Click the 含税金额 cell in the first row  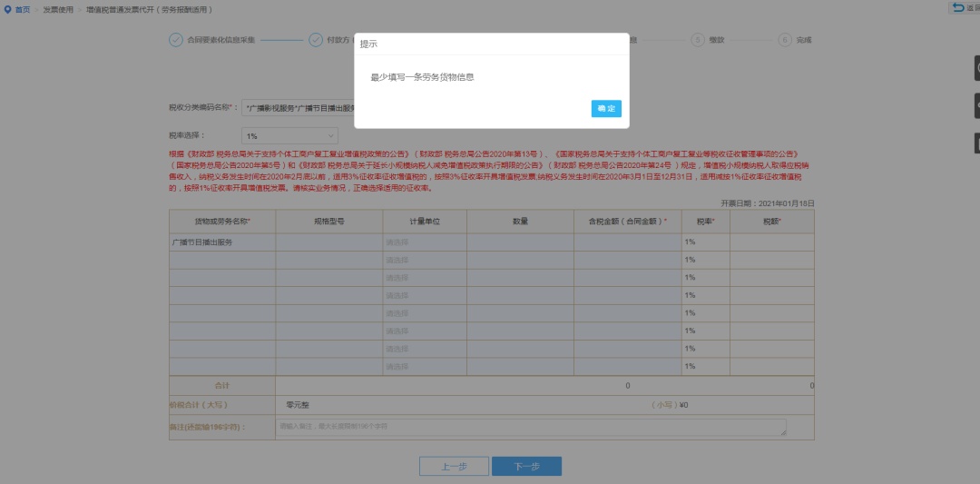tap(627, 242)
